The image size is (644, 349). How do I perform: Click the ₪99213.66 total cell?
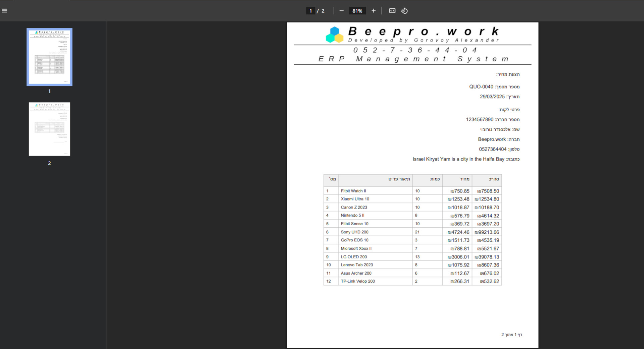[487, 232]
